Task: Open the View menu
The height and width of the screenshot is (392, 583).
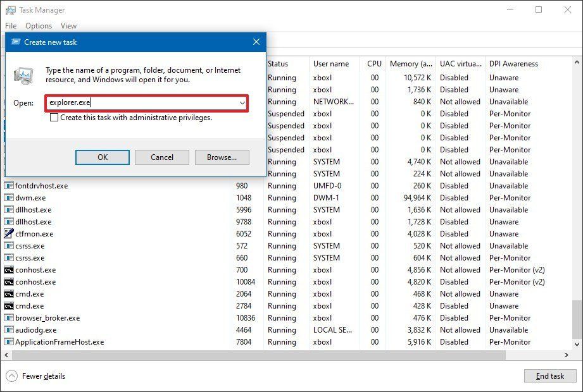Action: click(x=68, y=25)
